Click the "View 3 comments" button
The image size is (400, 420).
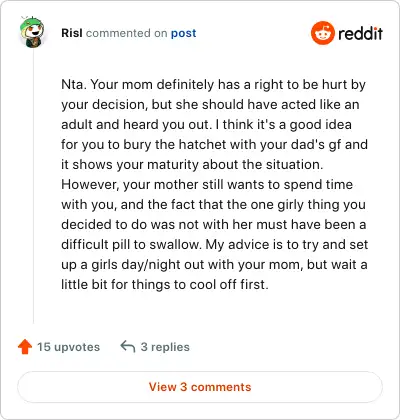coord(200,387)
